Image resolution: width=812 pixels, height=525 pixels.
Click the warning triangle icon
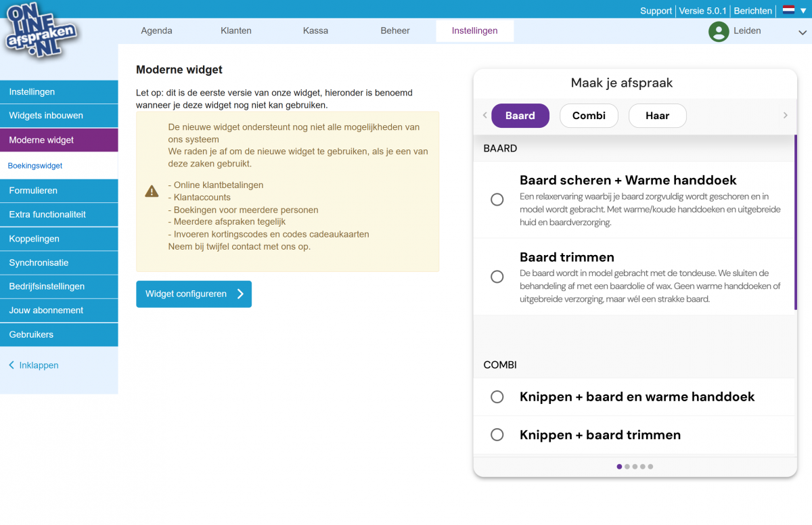152,191
